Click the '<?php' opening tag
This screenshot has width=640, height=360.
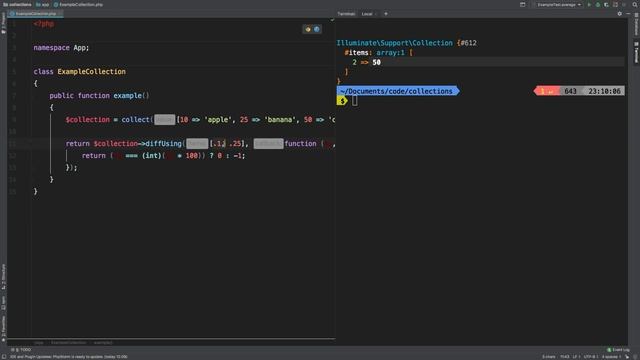[44, 24]
